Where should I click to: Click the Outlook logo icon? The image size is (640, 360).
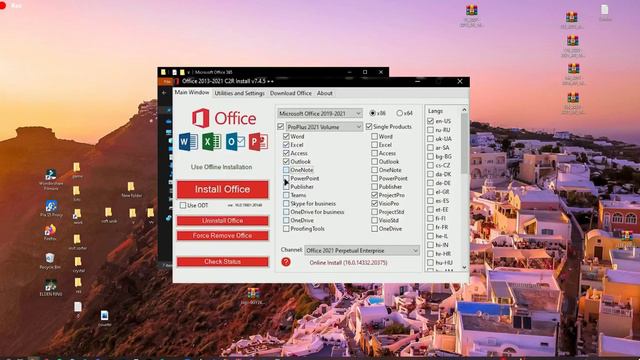click(235, 142)
